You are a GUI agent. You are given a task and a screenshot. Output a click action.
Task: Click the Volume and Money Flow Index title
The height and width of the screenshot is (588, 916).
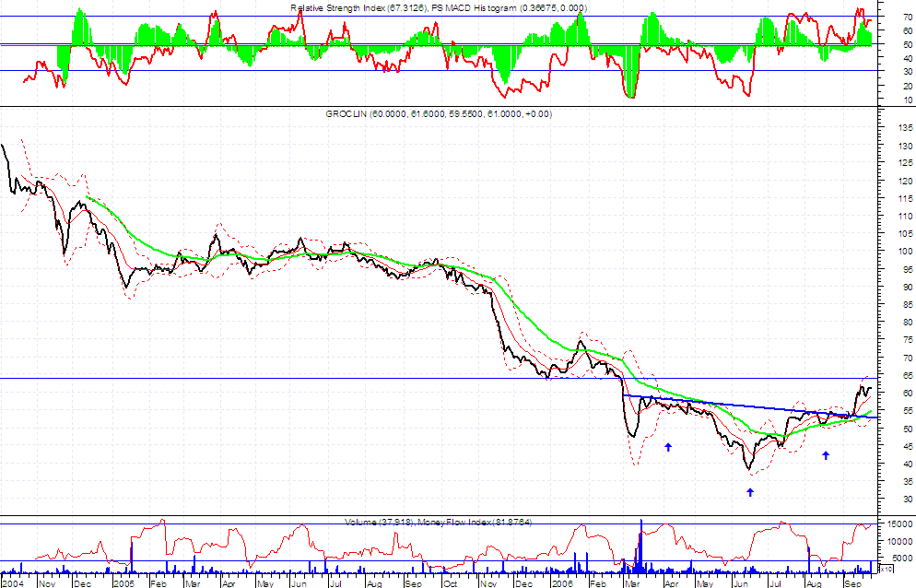tap(439, 523)
